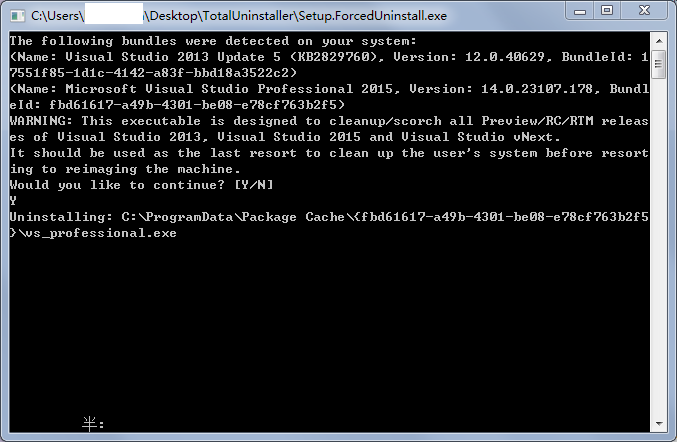Image resolution: width=677 pixels, height=442 pixels.
Task: Click the 'following bundles were detected' line
Action: 213,41
